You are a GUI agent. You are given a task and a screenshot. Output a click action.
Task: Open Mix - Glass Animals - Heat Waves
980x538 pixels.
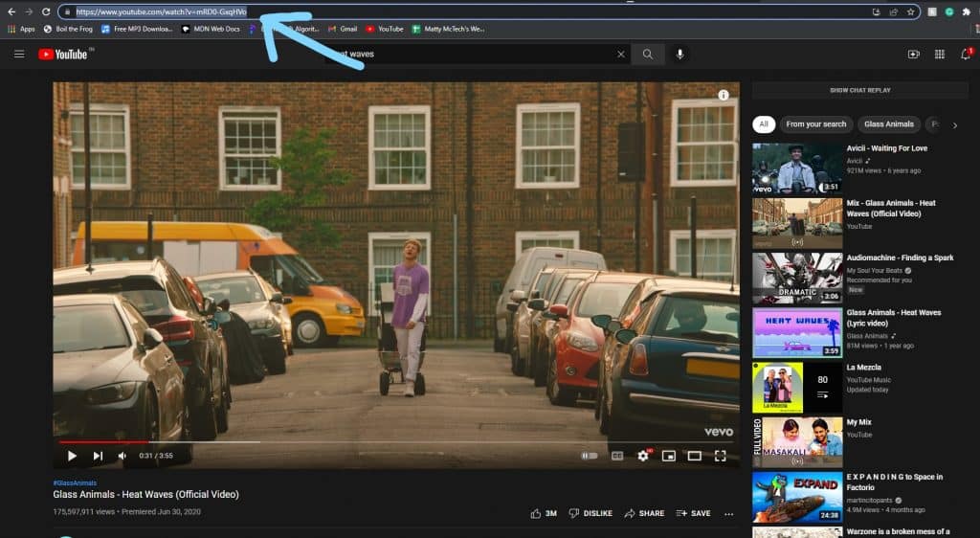click(891, 208)
